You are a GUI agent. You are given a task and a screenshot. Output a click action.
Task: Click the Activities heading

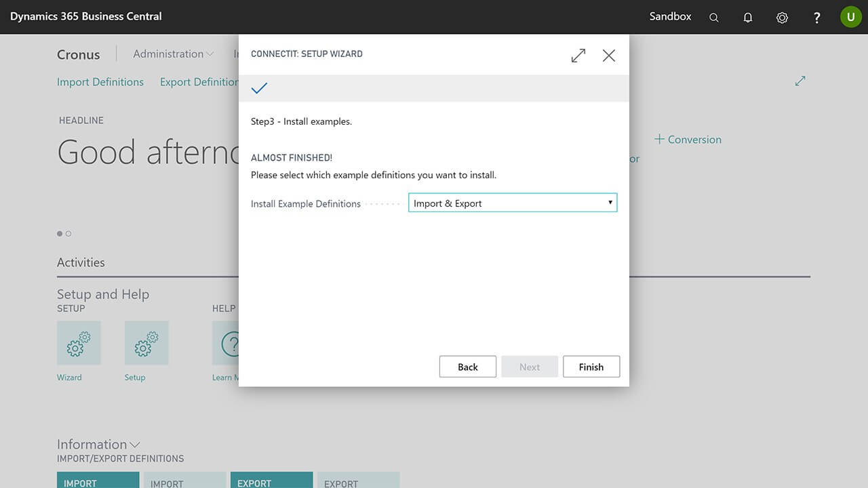(x=81, y=262)
